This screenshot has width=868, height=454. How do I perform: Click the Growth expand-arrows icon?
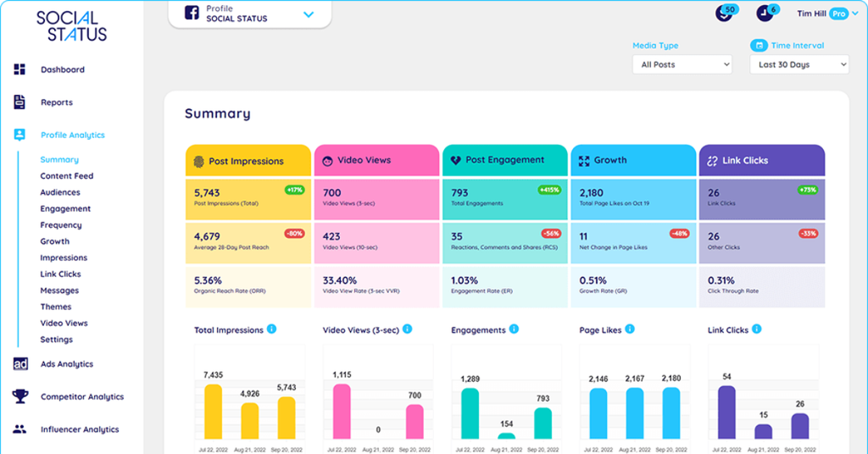tap(584, 161)
